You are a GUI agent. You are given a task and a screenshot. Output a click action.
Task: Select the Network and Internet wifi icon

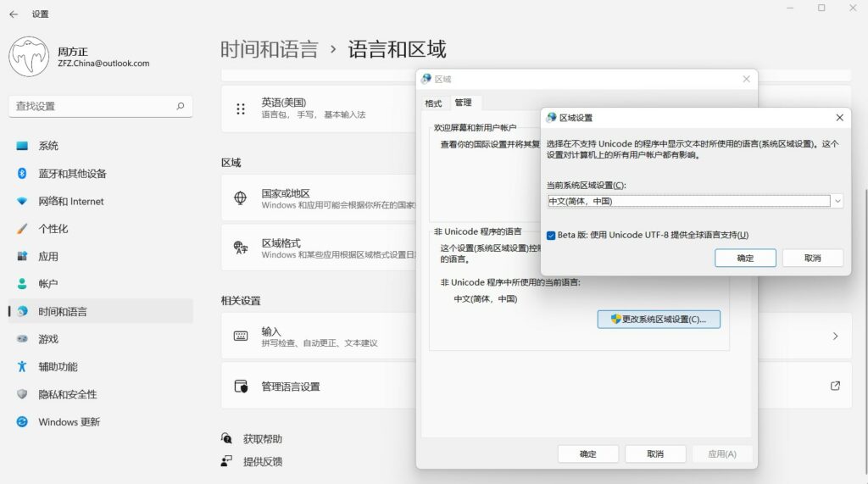[x=22, y=202]
